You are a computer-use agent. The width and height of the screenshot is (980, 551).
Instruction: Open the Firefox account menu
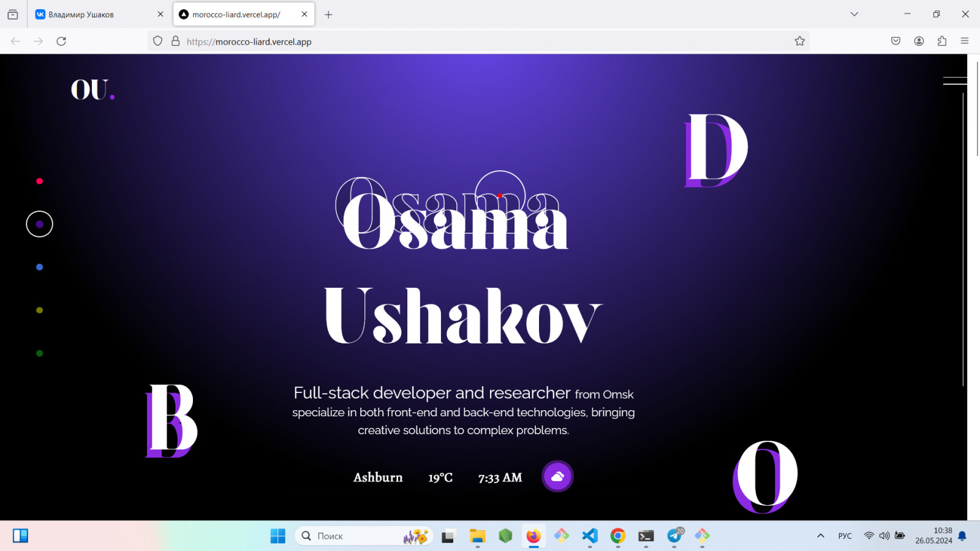(919, 41)
